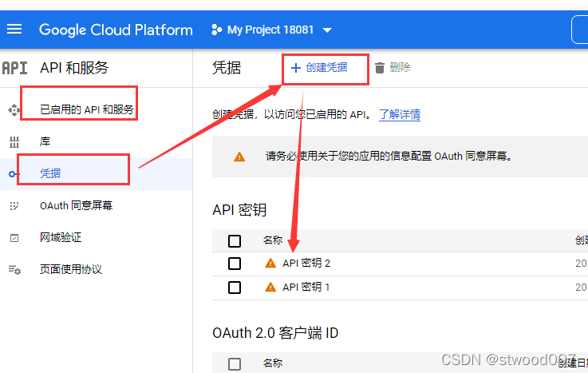Open 页面使用协议 menu item
Image resolution: width=588 pixels, height=373 pixels.
71,269
